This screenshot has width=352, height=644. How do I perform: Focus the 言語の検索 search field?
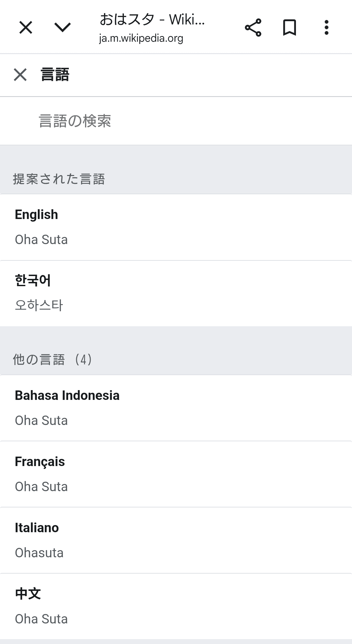tap(176, 121)
